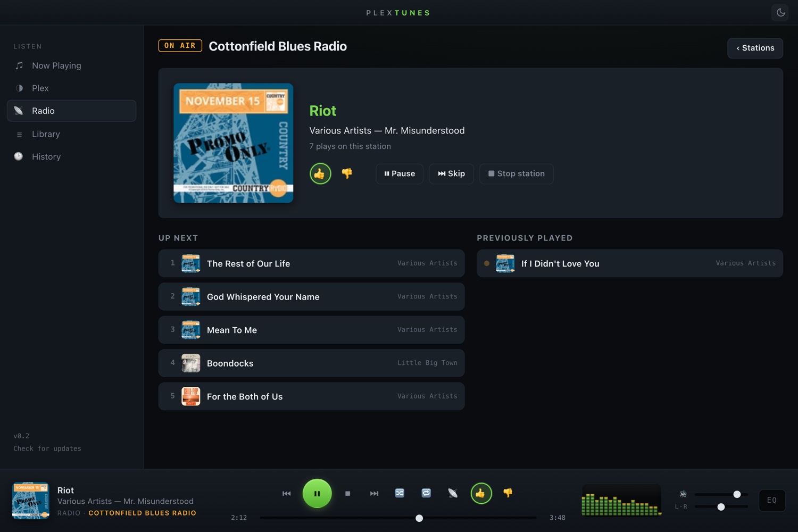The height and width of the screenshot is (532, 798).
Task: Mute audio via the speaker icon
Action: click(x=683, y=494)
